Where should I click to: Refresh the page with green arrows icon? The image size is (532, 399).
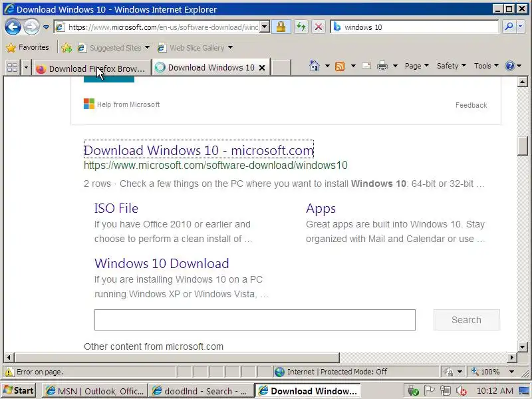tap(301, 27)
